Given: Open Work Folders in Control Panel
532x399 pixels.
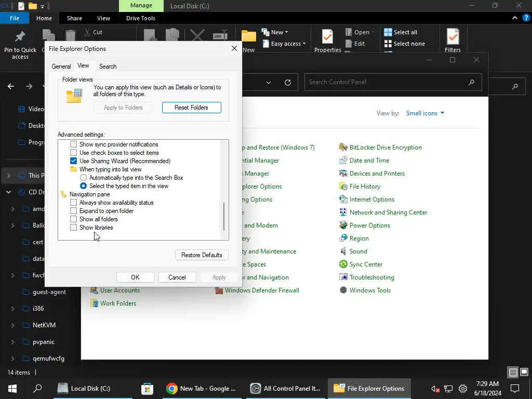Looking at the screenshot, I should [113, 303].
